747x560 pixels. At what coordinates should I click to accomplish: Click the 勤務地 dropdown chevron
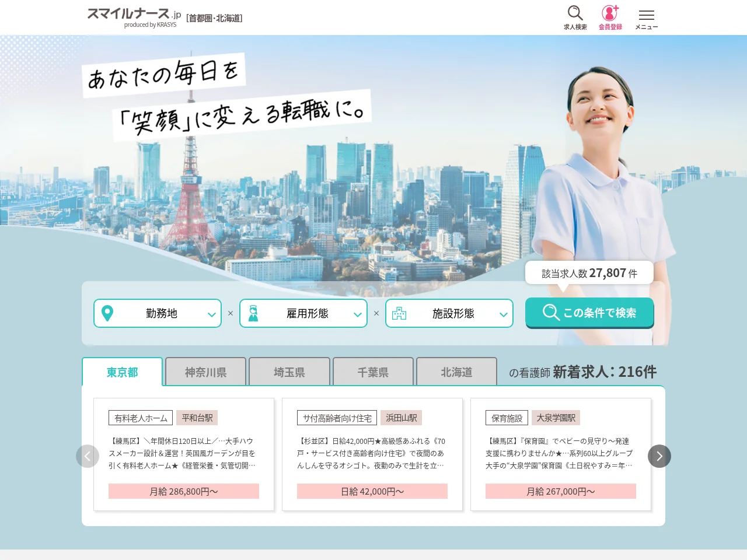(211, 314)
